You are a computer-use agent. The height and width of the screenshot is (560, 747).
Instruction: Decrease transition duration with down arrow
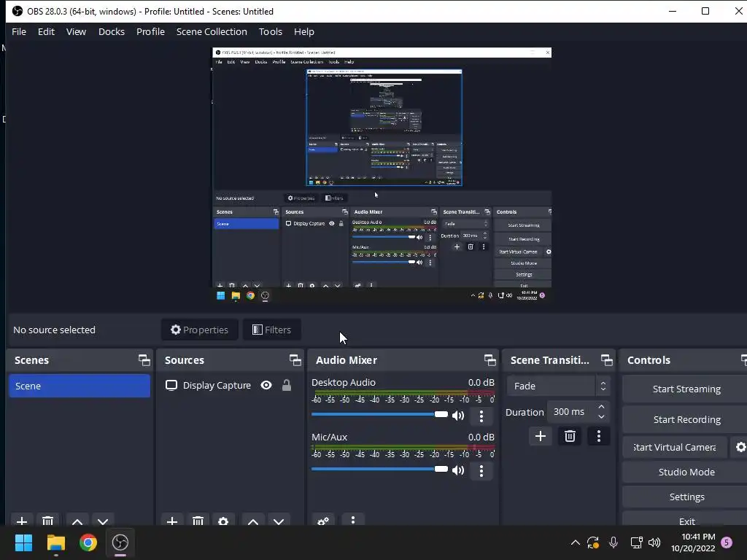click(602, 416)
